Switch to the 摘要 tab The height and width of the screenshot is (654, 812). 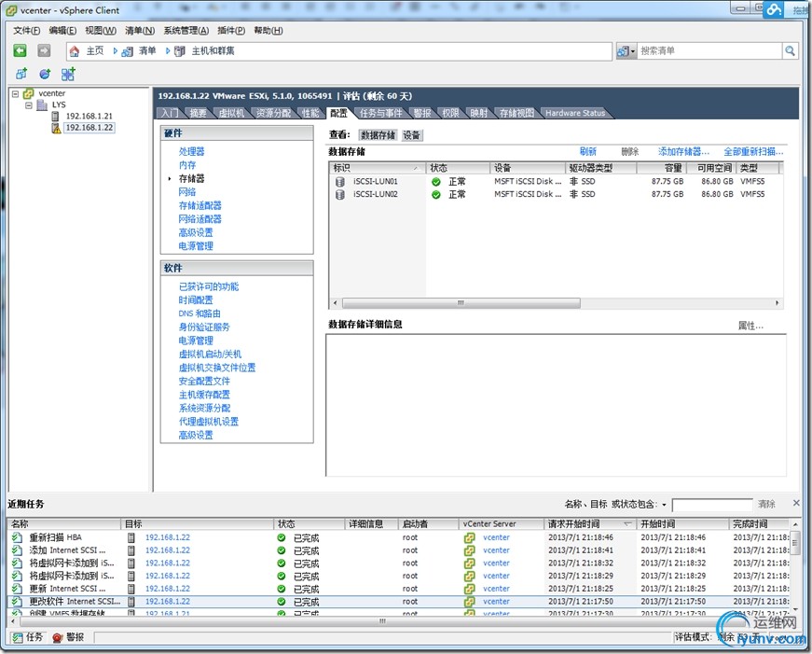[198, 113]
